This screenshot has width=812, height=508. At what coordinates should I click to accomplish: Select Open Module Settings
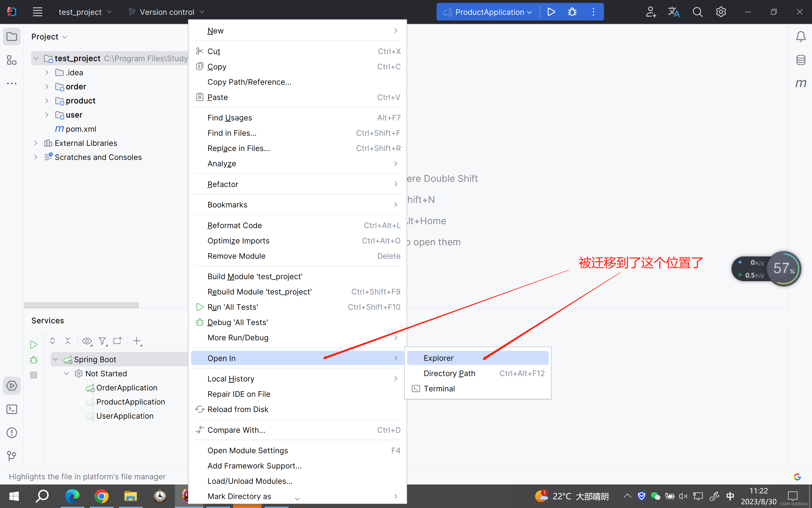[297, 451]
